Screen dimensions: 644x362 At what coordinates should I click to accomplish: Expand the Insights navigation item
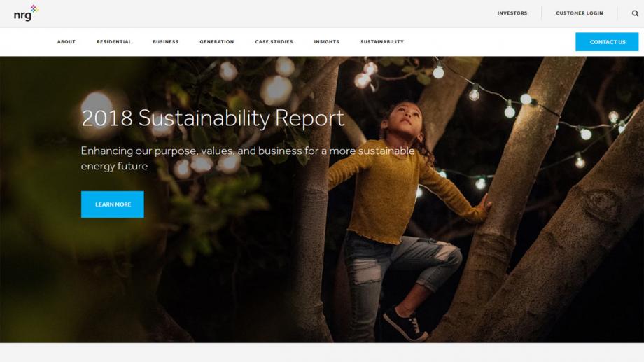326,42
